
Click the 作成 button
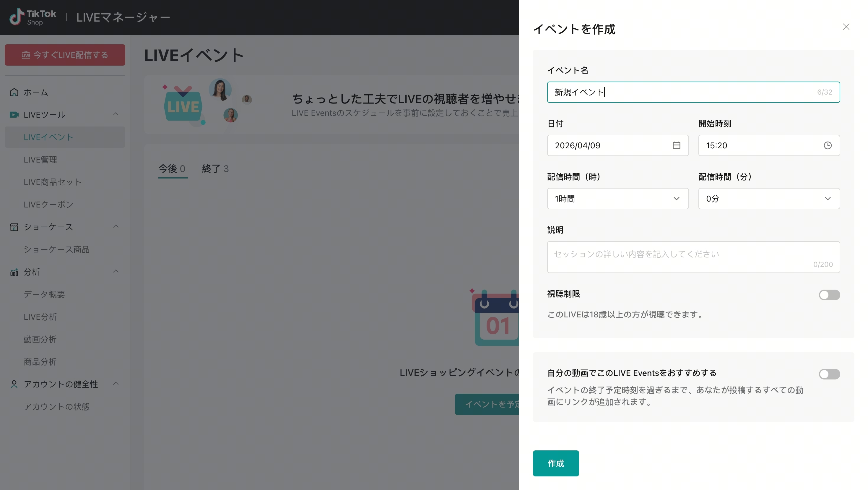click(x=556, y=463)
